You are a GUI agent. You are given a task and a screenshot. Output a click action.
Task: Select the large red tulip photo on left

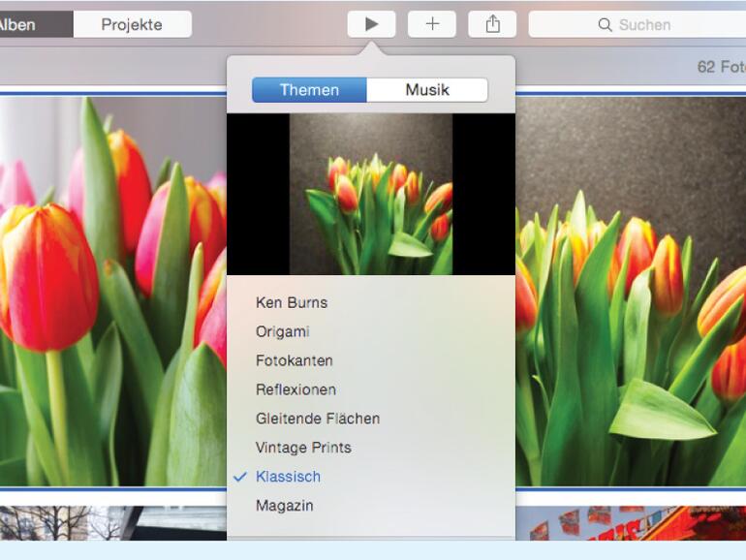click(113, 292)
